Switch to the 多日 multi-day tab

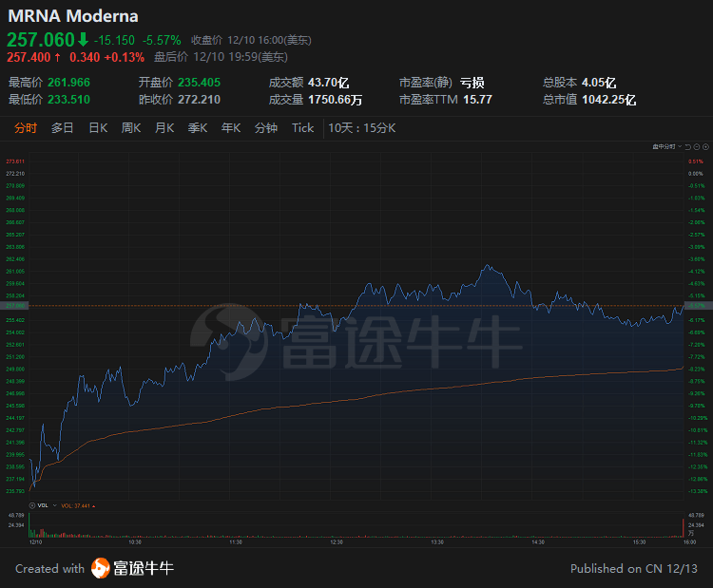pyautogui.click(x=63, y=128)
